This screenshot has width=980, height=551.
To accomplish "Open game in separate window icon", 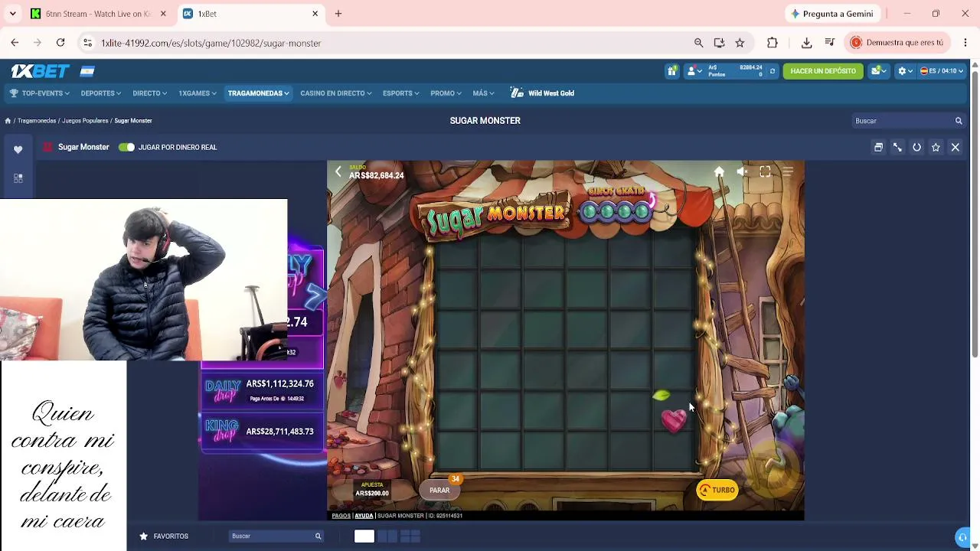I will tap(878, 147).
